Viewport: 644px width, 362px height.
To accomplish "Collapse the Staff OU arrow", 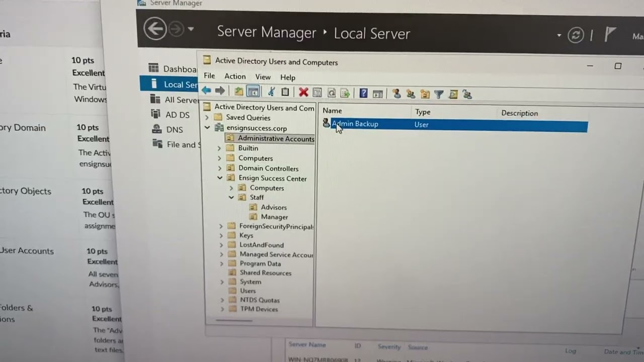I will click(x=231, y=198).
